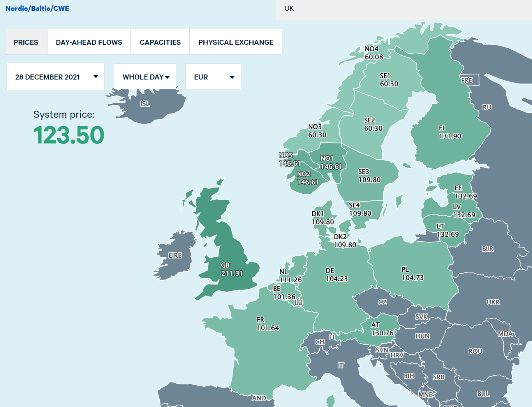This screenshot has width=532, height=407.
Task: Select the BE 101.36 price area
Action: click(284, 293)
